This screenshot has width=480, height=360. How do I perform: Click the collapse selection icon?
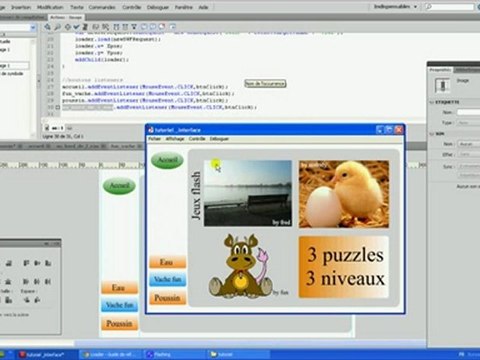tap(125, 27)
